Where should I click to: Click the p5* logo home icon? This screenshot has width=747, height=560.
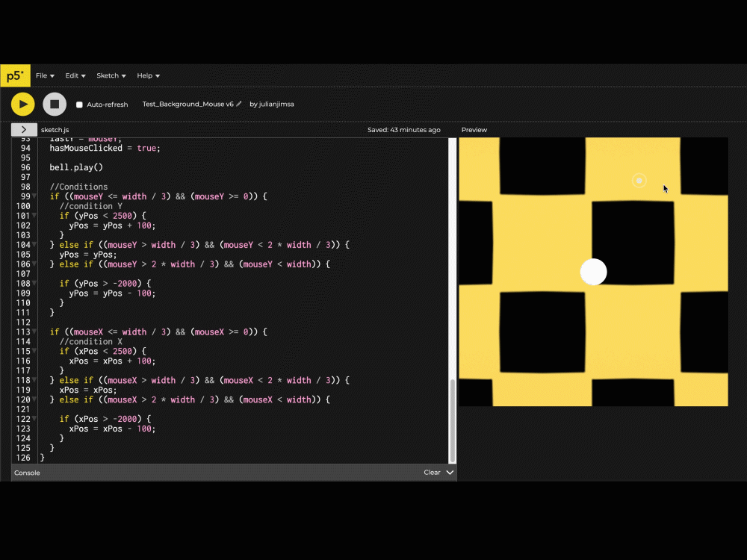pos(15,75)
